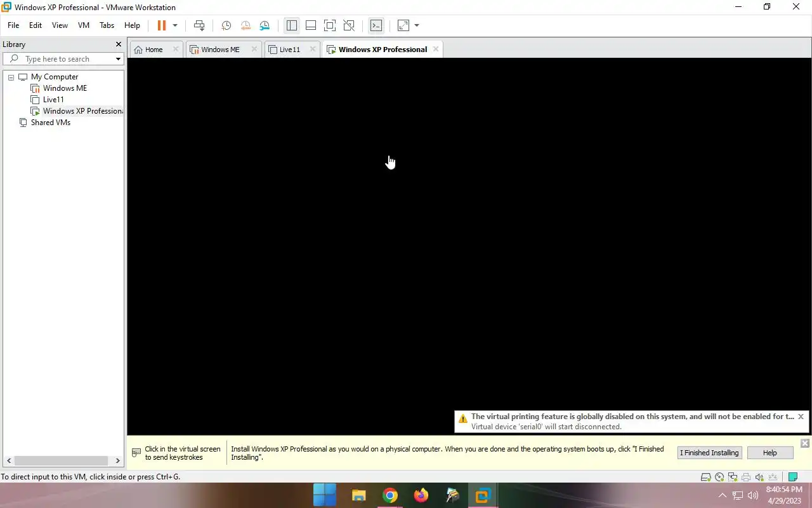
Task: Pause the virtual machine
Action: [161, 25]
